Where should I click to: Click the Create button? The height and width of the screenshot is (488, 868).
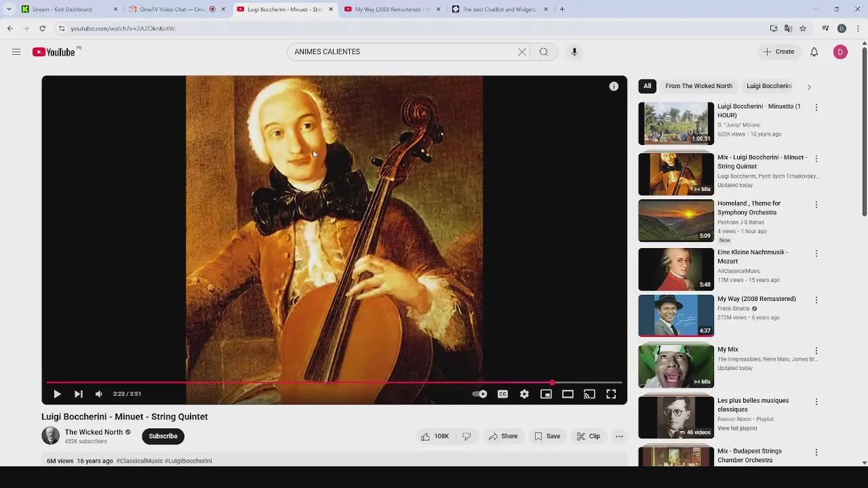(x=778, y=52)
